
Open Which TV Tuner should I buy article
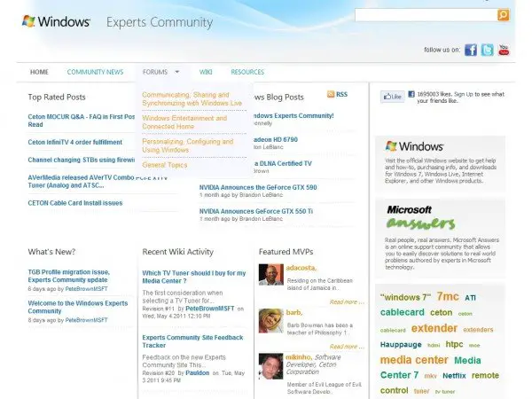[193, 277]
